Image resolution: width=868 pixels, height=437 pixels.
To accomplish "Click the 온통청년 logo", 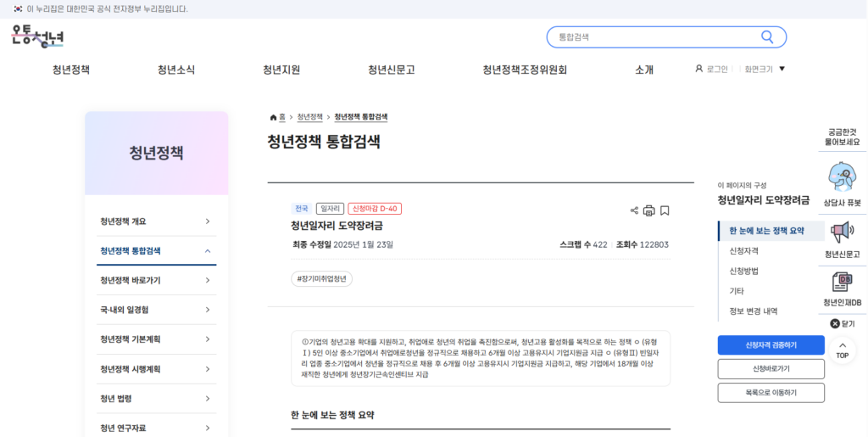I will (x=38, y=36).
